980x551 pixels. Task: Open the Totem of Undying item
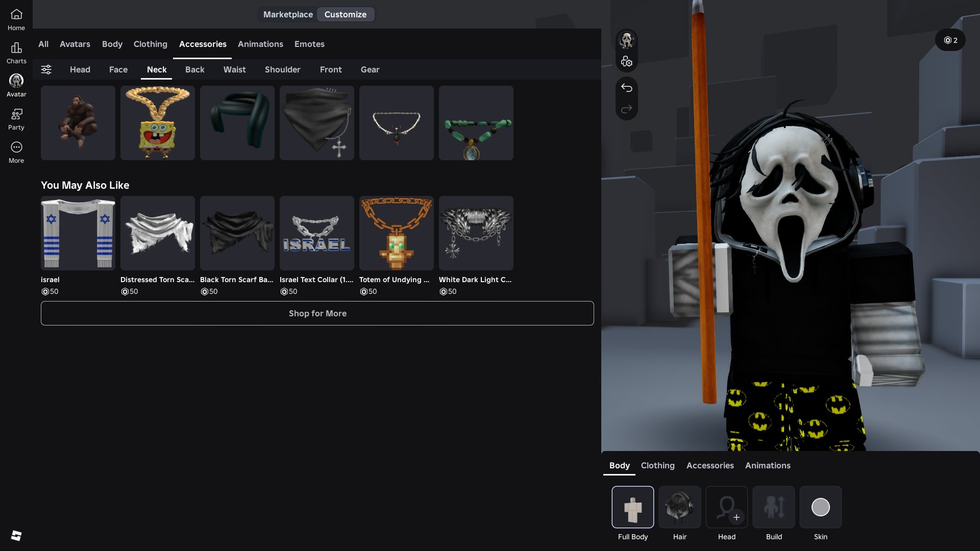coord(397,233)
